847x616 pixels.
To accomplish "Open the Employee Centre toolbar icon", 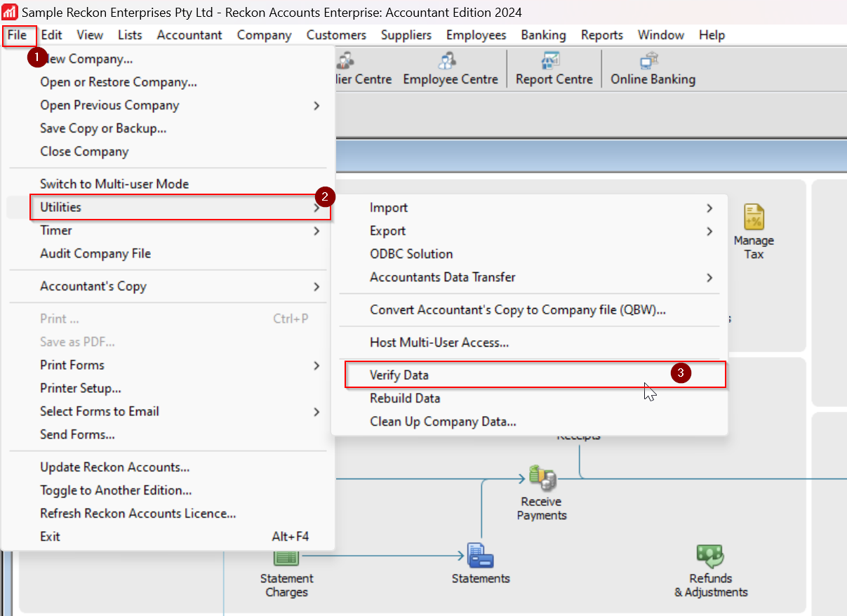I will (x=450, y=70).
